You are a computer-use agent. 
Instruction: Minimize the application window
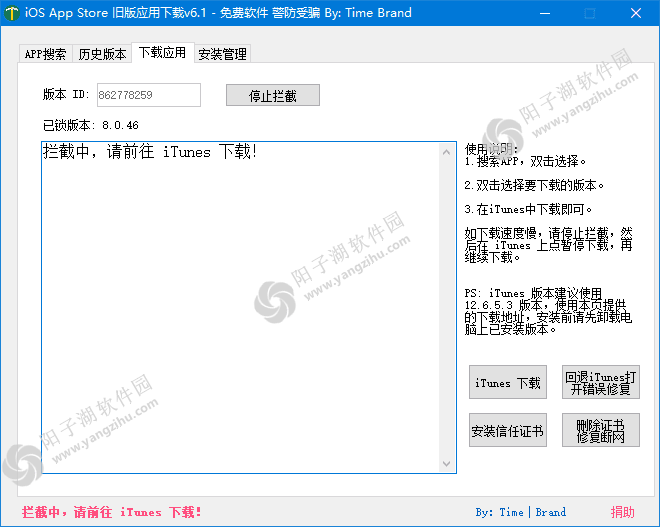coord(545,13)
